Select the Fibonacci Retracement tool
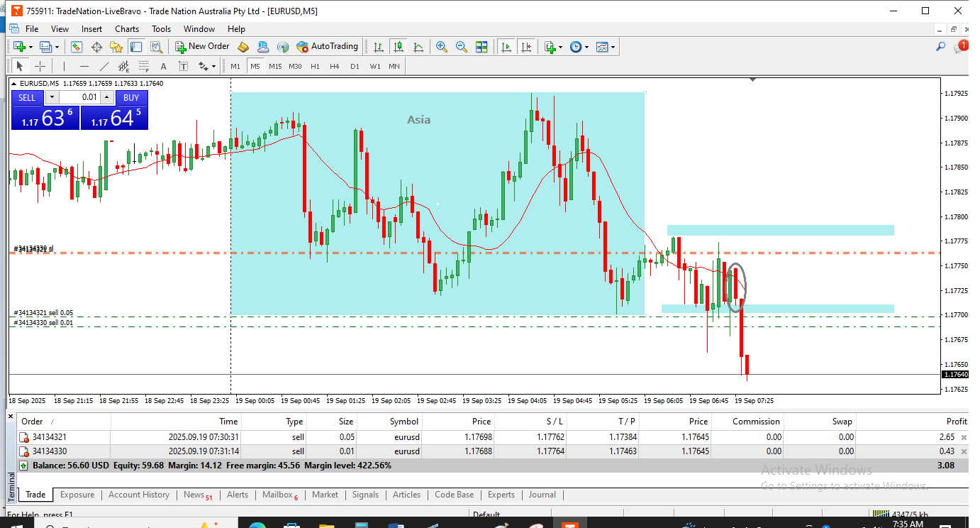Viewport: 980px width, 528px height. coord(144,66)
